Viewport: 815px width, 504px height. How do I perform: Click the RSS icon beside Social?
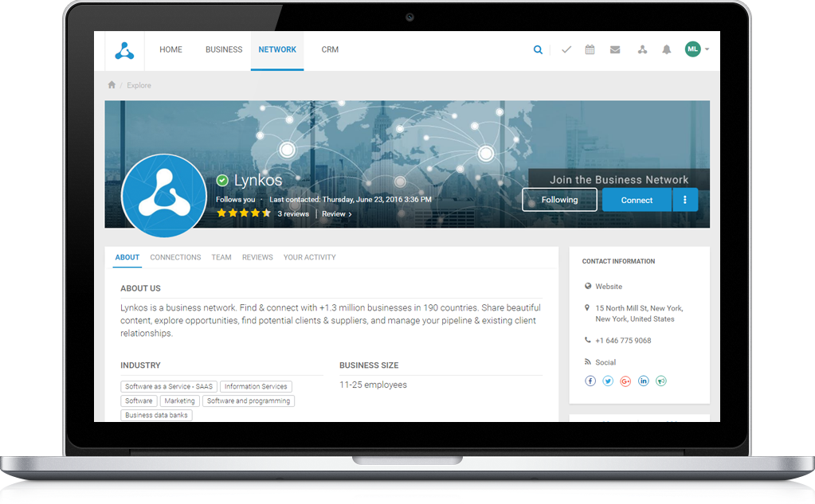[x=588, y=361]
